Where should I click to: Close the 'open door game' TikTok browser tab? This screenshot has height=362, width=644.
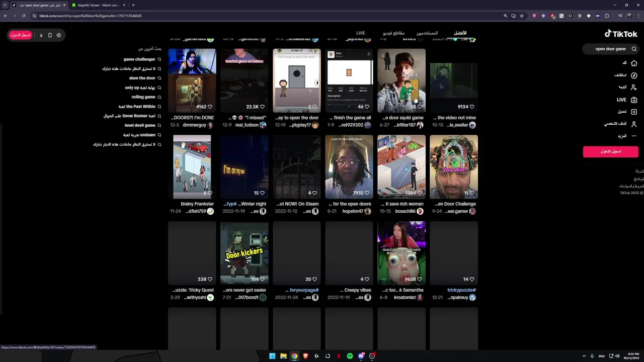(64, 5)
